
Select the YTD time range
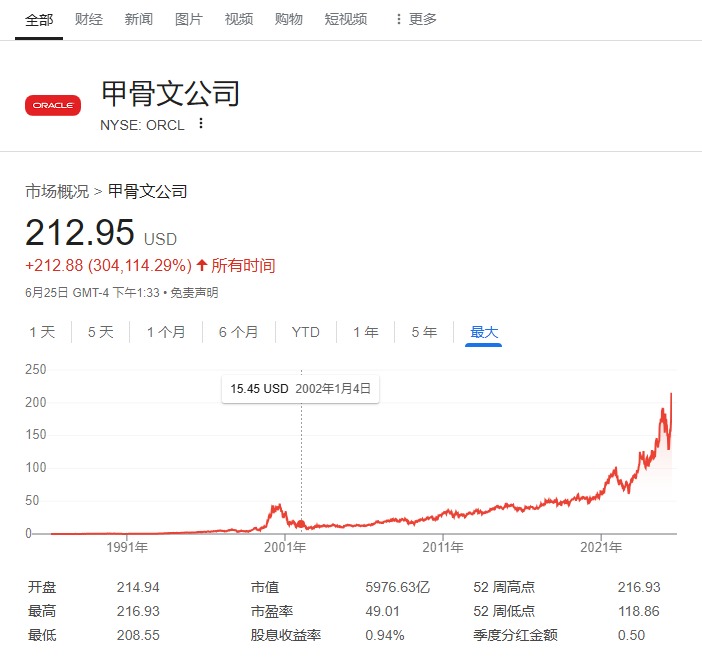click(x=306, y=332)
